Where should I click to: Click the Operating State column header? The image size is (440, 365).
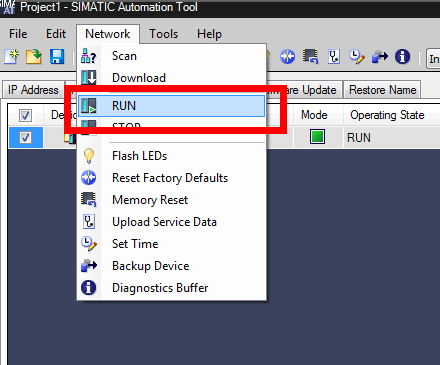pos(387,115)
